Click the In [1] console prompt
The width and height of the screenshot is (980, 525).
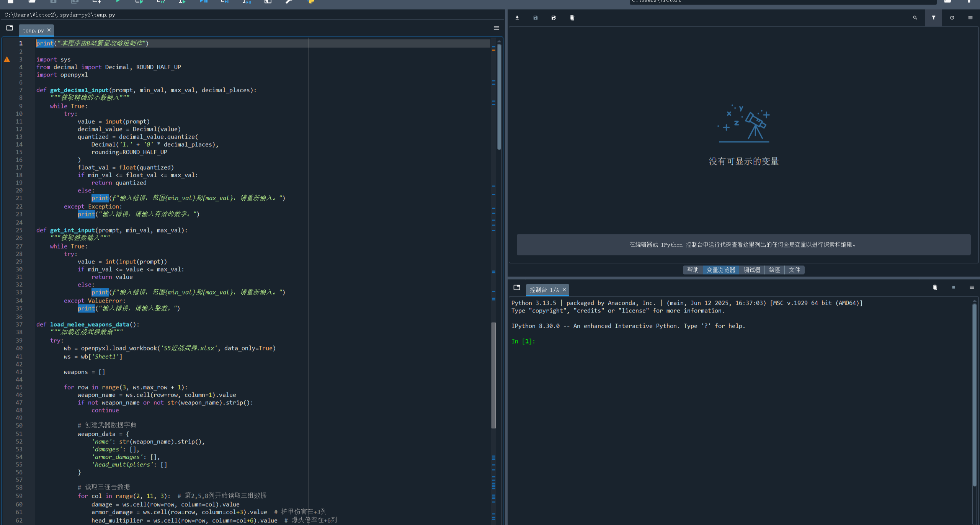tap(523, 341)
